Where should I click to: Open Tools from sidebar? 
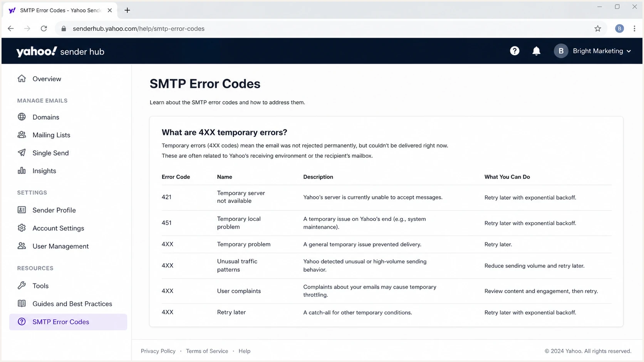pos(40,285)
